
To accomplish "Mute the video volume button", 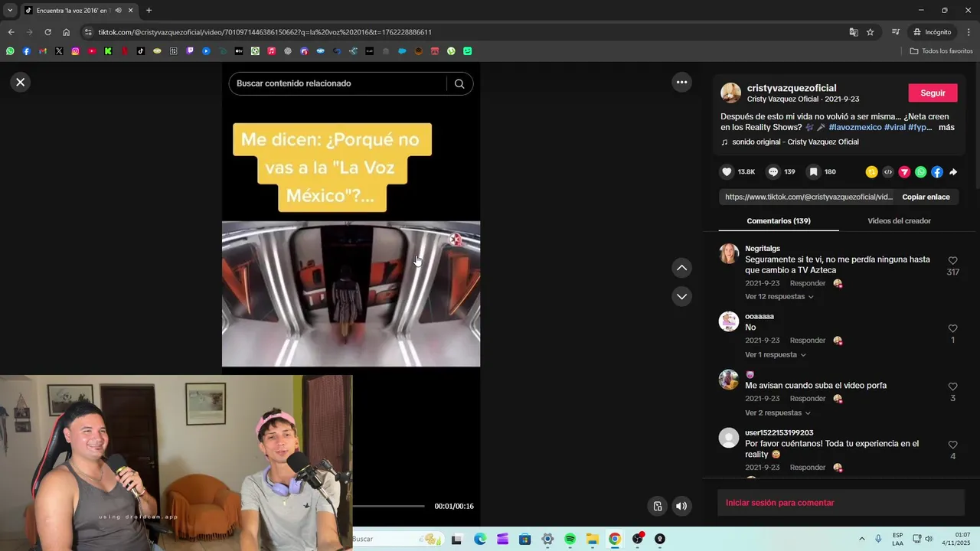I will 681,506.
